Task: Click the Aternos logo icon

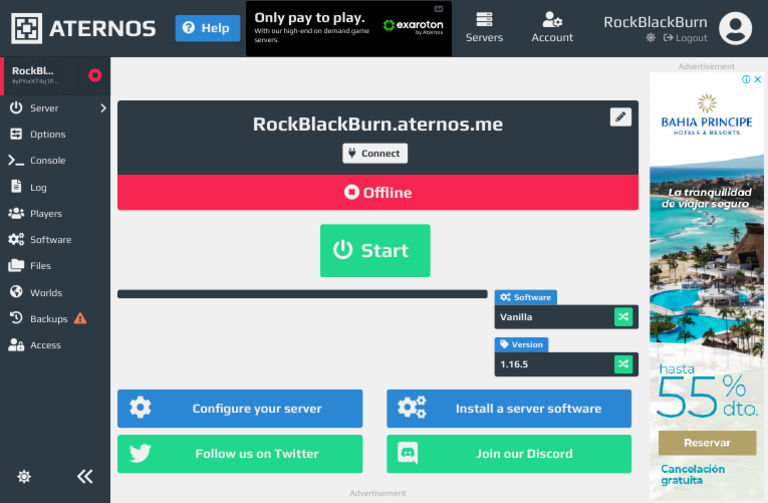Action: click(26, 28)
